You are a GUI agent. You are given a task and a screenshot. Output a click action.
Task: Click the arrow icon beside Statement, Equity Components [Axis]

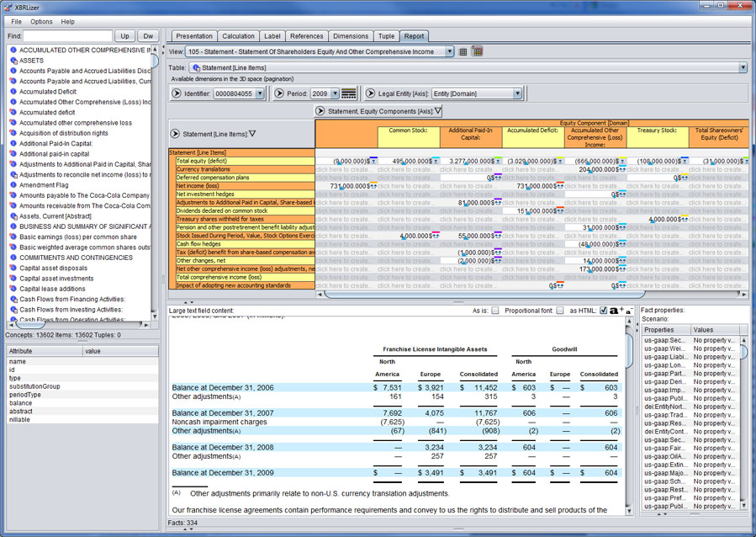(320, 111)
